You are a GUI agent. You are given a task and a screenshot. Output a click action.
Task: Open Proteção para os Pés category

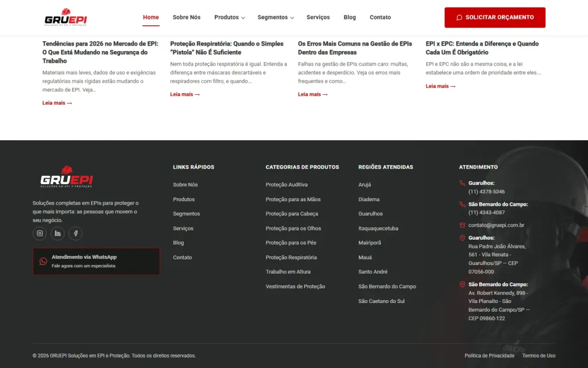click(291, 243)
